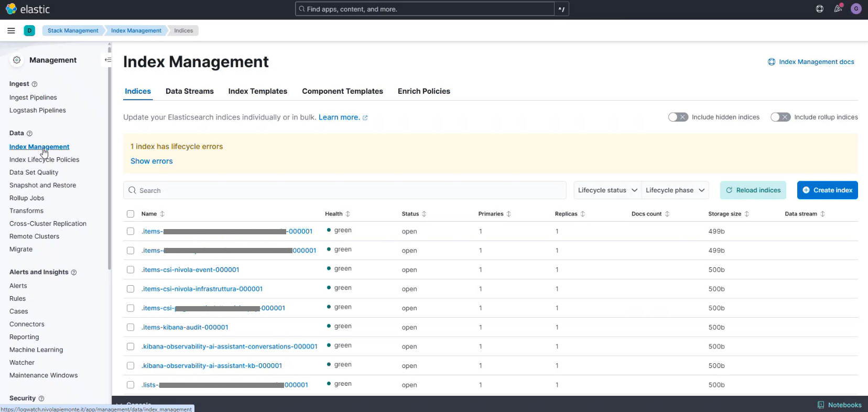The height and width of the screenshot is (412, 868).
Task: Toggle Include hidden indices switch
Action: pos(678,117)
